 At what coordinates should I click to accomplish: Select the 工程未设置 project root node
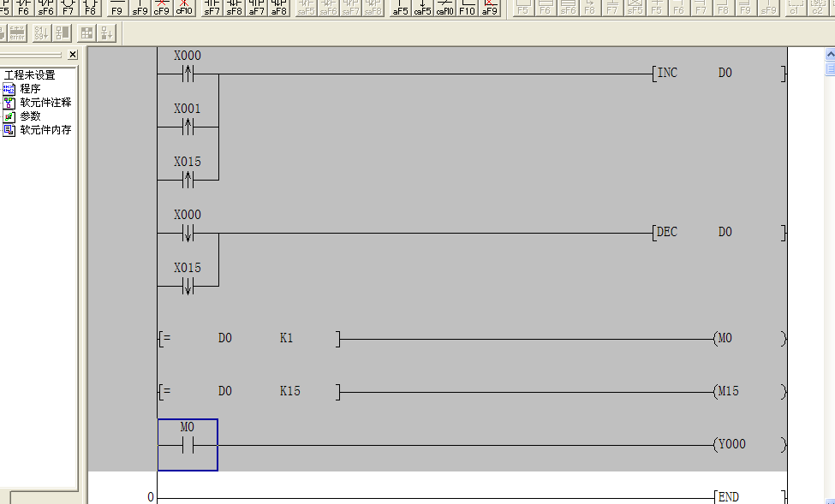[29, 75]
